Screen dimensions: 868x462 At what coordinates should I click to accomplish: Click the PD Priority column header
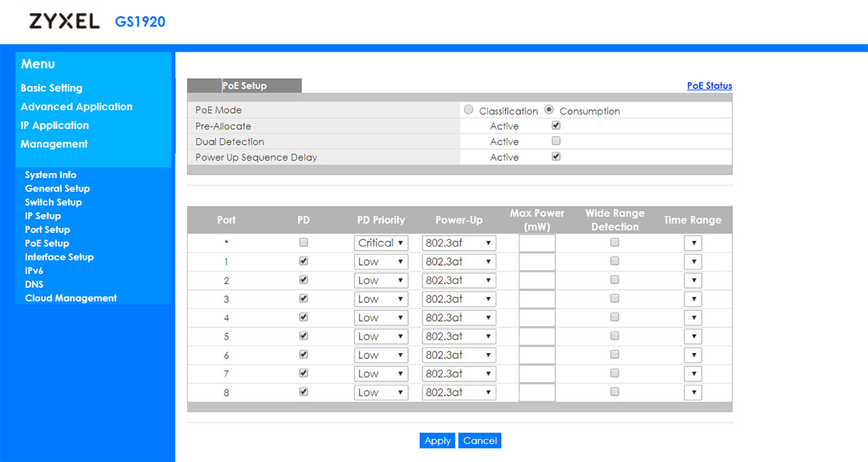pyautogui.click(x=381, y=220)
